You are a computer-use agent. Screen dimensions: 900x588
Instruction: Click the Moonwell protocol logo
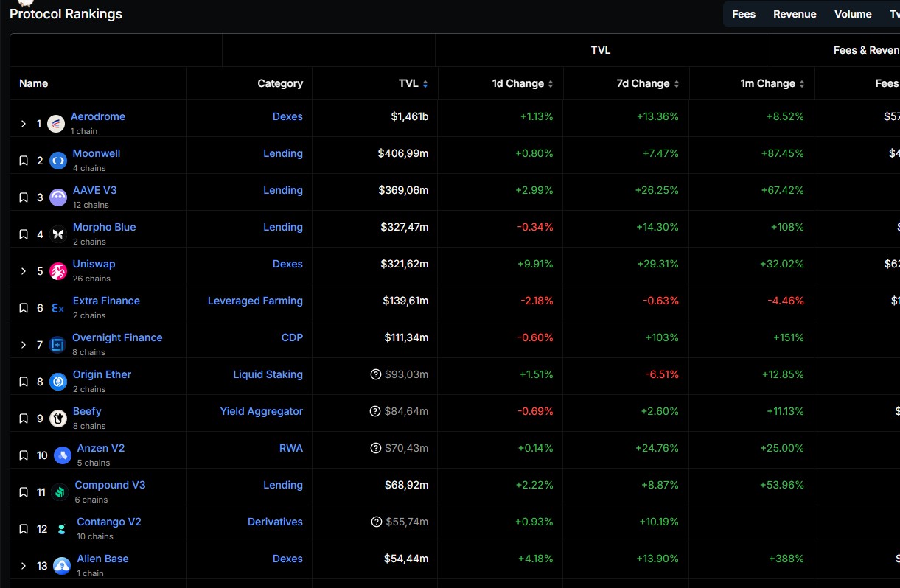coord(58,161)
